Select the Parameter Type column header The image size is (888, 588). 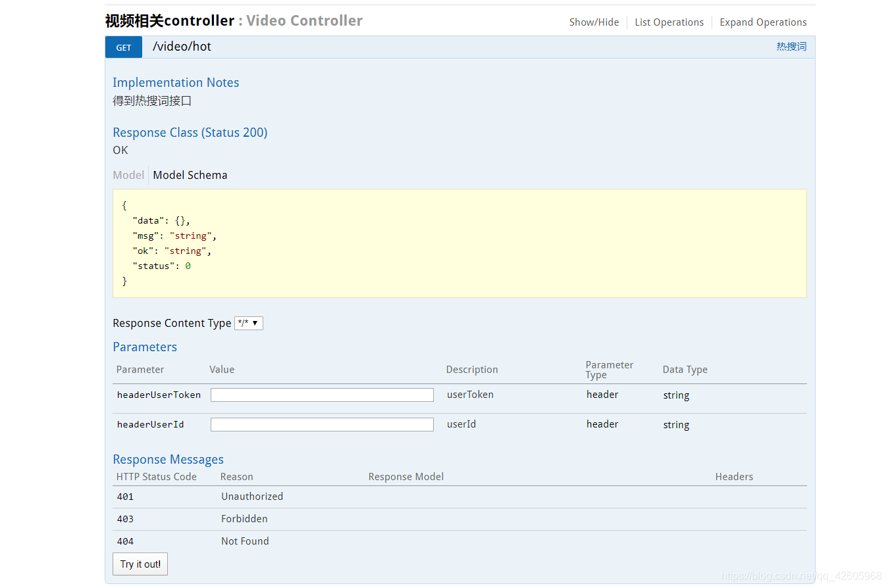(610, 370)
